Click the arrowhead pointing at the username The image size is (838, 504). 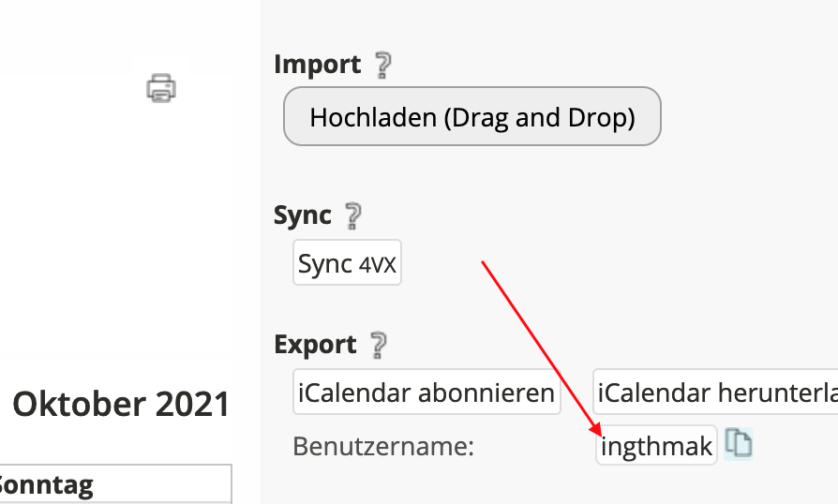point(597,432)
